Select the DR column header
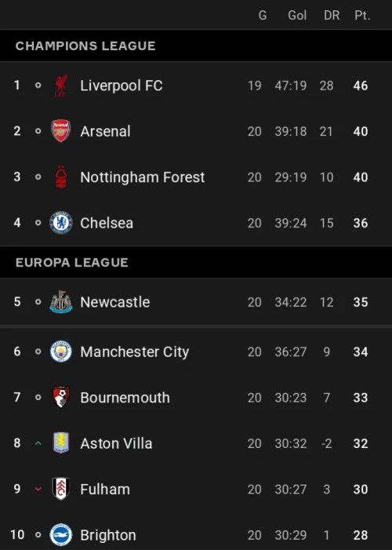Screen dimensions: 392x550 pyautogui.click(x=332, y=15)
